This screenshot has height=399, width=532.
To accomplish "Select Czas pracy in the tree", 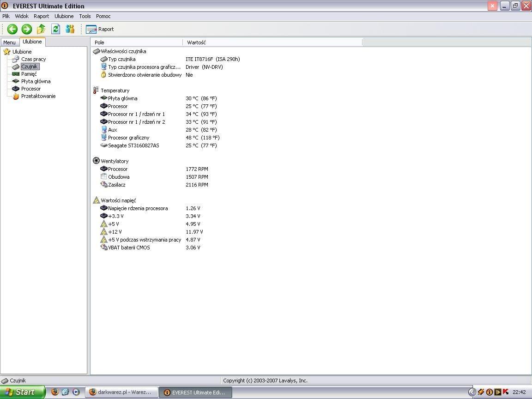I will pyautogui.click(x=29, y=59).
